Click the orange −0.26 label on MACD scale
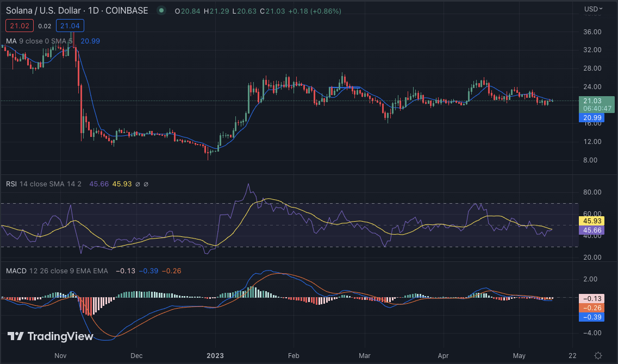Screen dimensions: 618x364 (x=591, y=307)
